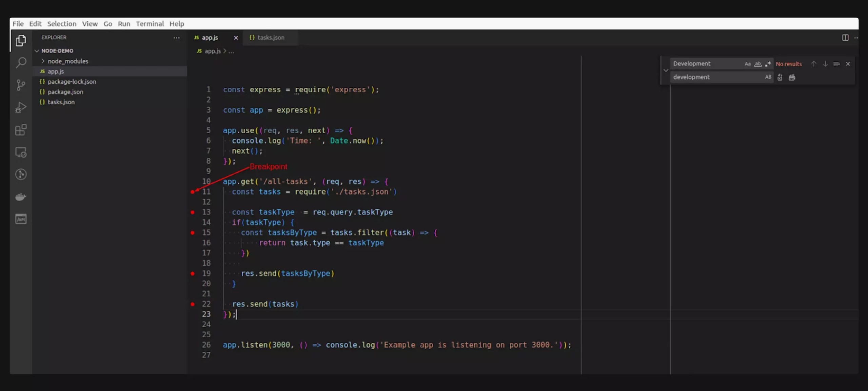Open the Source Control panel
Viewport: 868px width, 391px height.
(x=21, y=85)
